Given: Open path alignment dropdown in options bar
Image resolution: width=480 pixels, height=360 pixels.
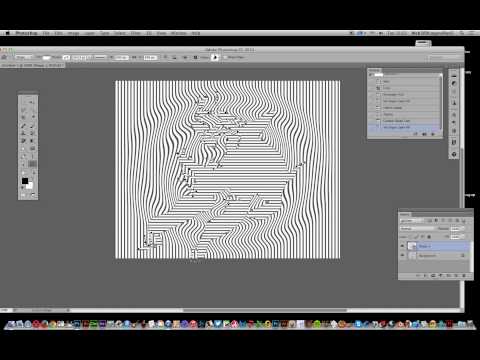Looking at the screenshot, I should click(174, 58).
